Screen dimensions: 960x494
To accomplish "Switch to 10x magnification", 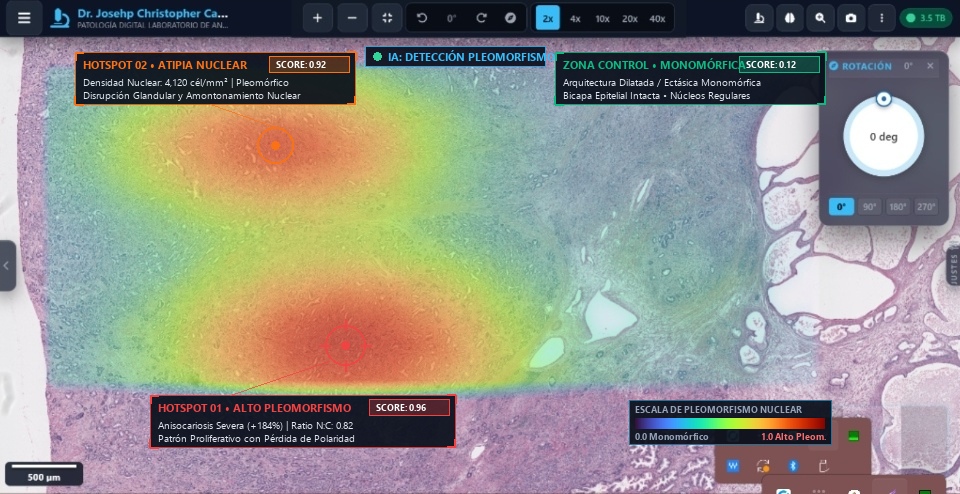I will [x=602, y=18].
